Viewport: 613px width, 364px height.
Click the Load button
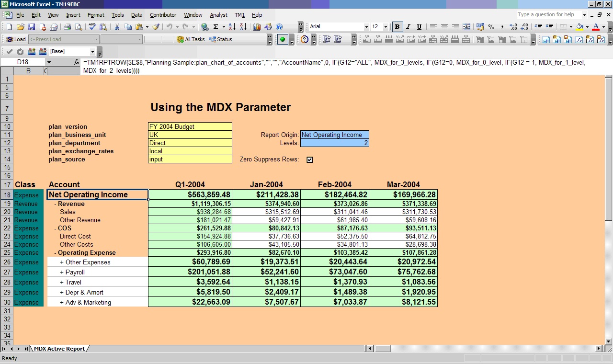16,40
